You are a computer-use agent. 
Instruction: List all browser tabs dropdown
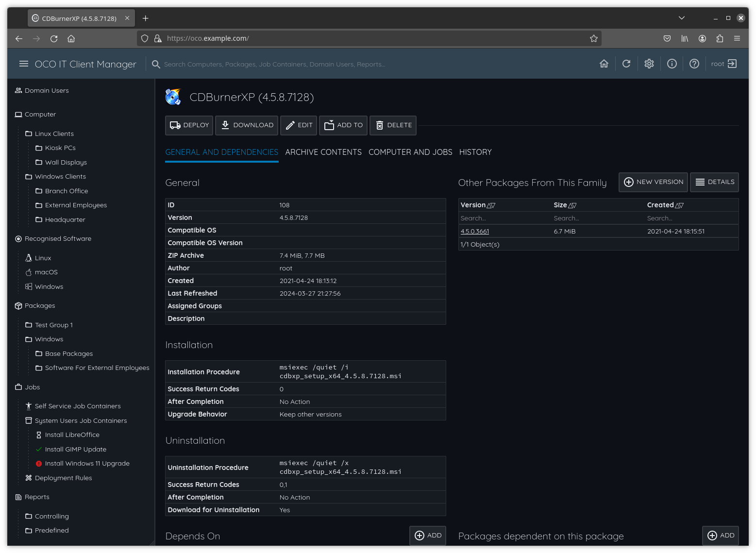(682, 18)
